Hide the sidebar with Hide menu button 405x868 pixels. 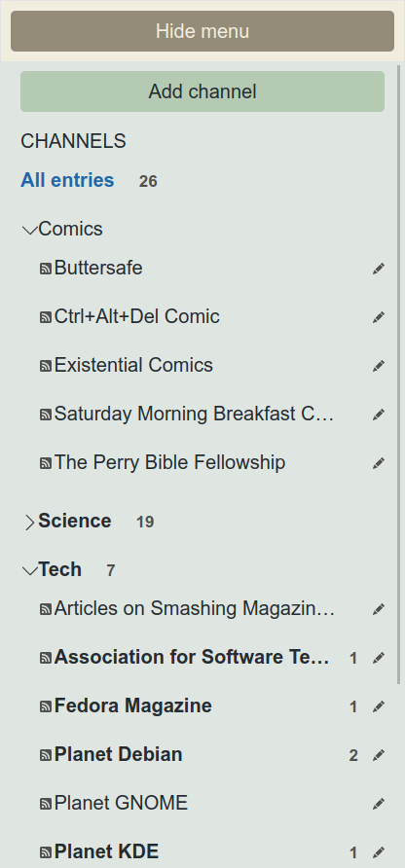click(202, 31)
